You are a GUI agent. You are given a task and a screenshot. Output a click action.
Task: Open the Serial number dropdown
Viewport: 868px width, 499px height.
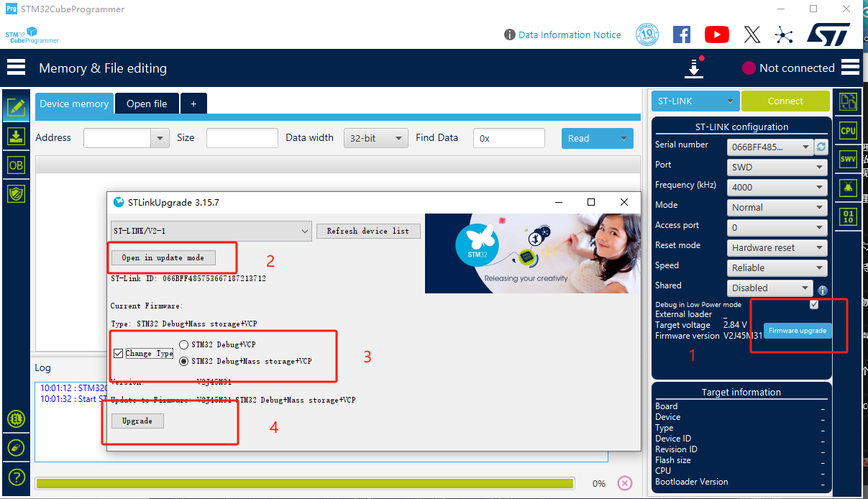[770, 147]
